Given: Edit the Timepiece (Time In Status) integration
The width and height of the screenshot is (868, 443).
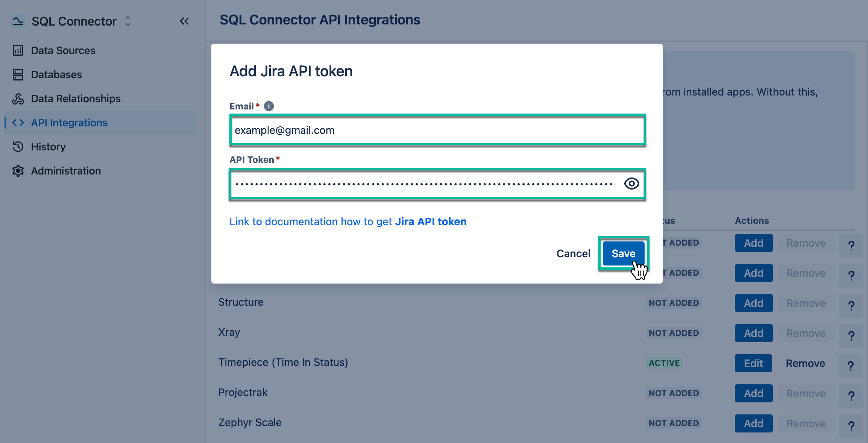Looking at the screenshot, I should (x=753, y=363).
